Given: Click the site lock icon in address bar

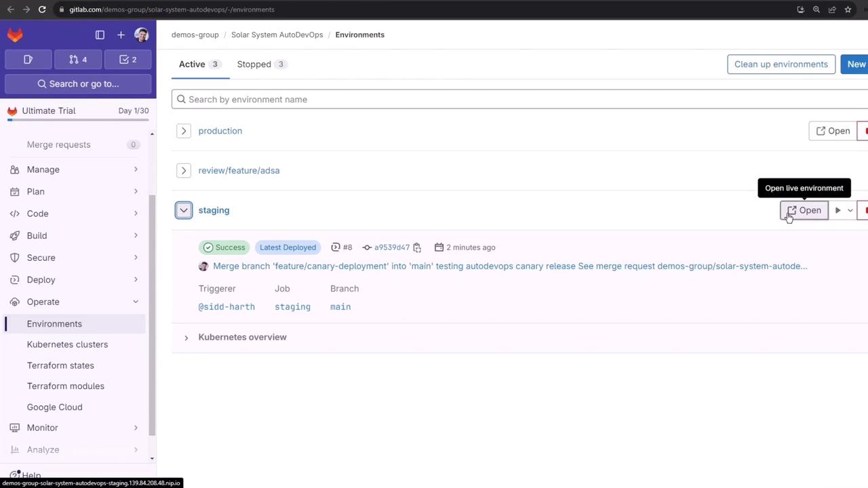Looking at the screenshot, I should click(61, 9).
